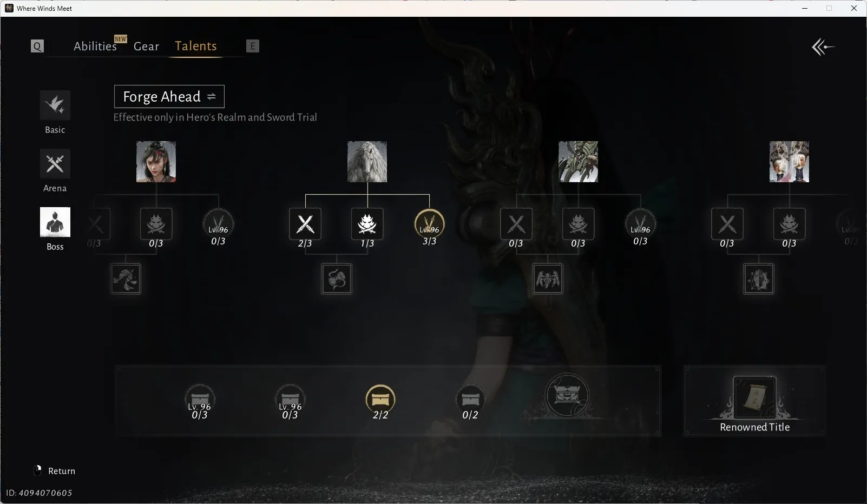
Task: Select the red-headband woman boss portrait
Action: tap(156, 162)
